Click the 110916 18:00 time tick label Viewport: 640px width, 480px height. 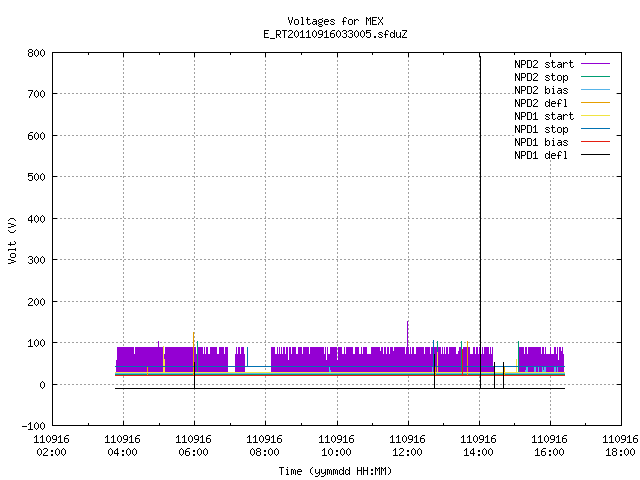620,446
